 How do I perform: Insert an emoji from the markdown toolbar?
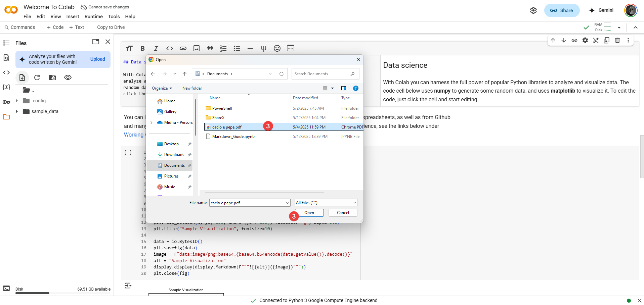point(277,48)
